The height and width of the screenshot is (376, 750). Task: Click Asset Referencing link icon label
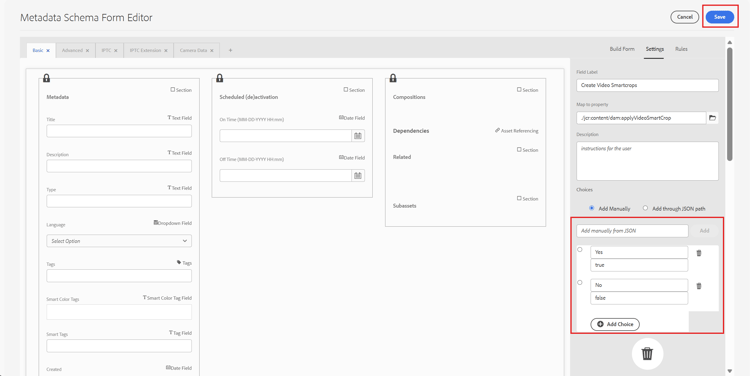pyautogui.click(x=517, y=131)
